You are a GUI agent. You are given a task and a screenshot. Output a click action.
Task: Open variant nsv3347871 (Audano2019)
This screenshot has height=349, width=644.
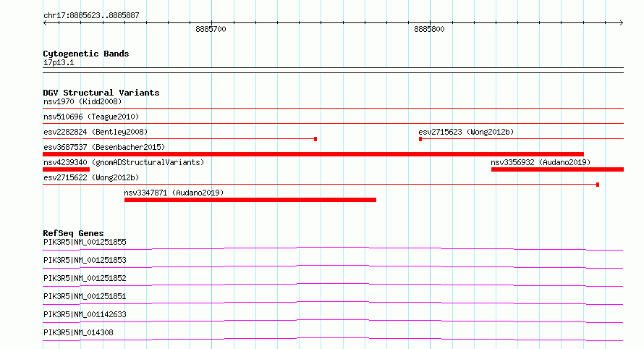[174, 193]
